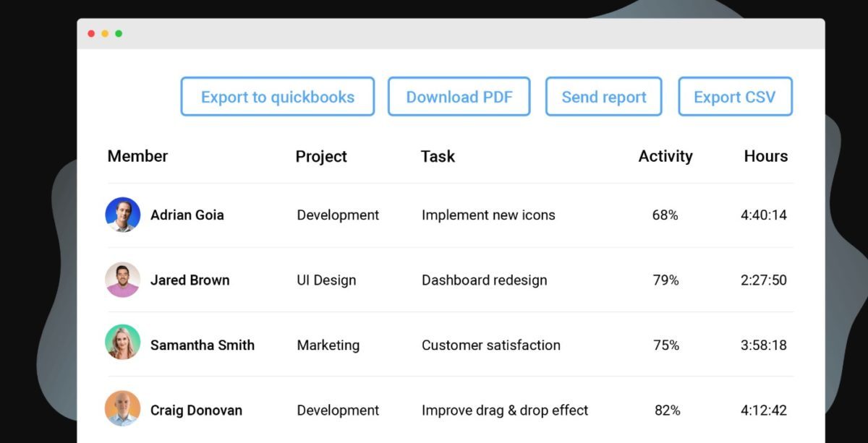The width and height of the screenshot is (868, 443).
Task: Click Craig Donovan's profile avatar
Action: click(123, 410)
